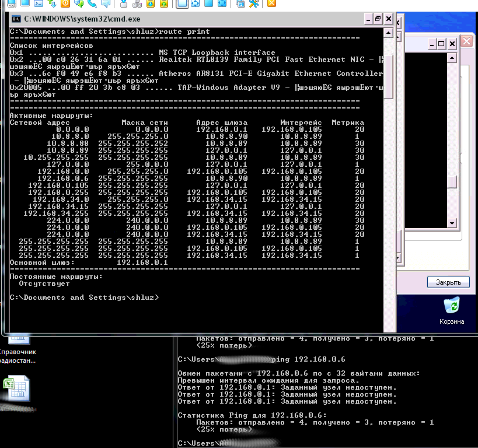The height and width of the screenshot is (448, 478).
Task: Click network address '192.168.34.0' cell
Action: pyautogui.click(x=61, y=200)
